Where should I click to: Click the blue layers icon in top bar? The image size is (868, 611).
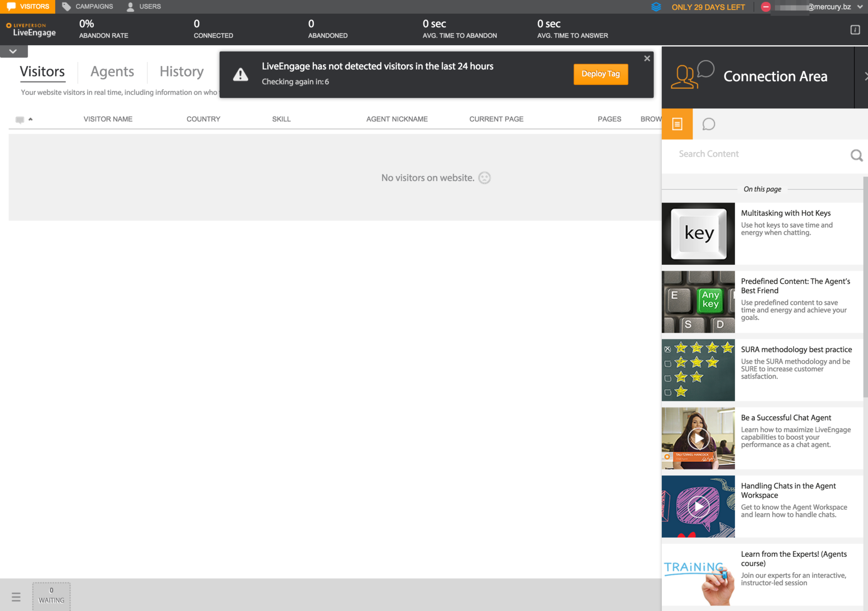click(x=656, y=7)
